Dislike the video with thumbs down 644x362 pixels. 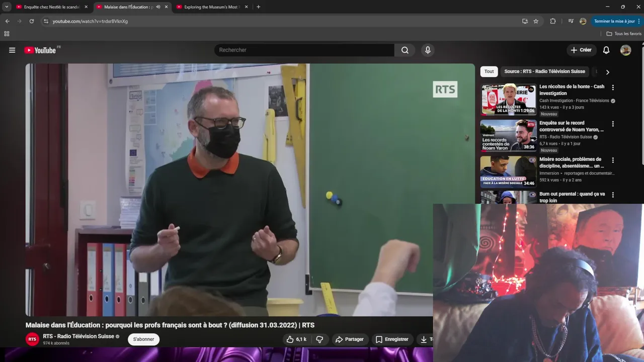(319, 339)
